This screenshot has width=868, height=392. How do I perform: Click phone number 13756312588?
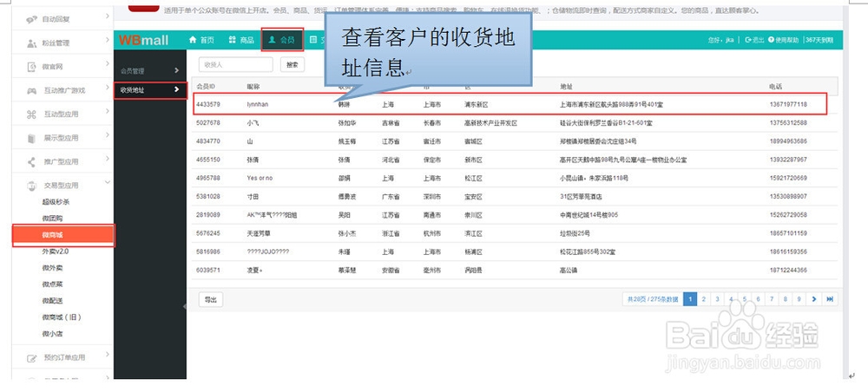[x=788, y=123]
